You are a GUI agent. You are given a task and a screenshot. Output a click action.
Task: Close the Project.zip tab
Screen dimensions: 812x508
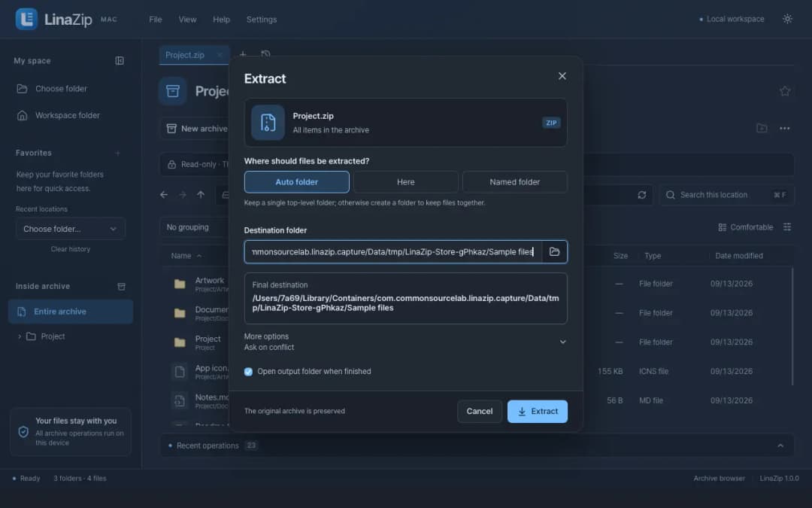[220, 55]
